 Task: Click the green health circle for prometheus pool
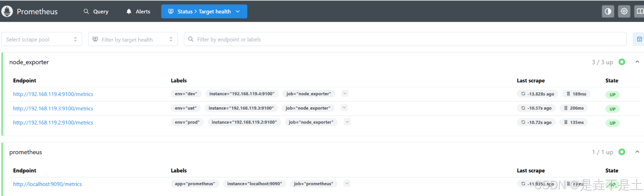click(622, 152)
